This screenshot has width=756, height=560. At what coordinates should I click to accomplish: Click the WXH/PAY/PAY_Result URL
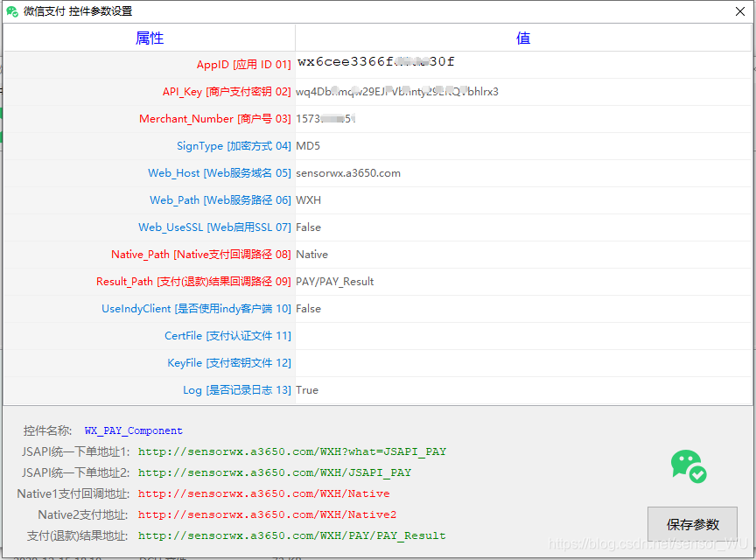tap(291, 535)
